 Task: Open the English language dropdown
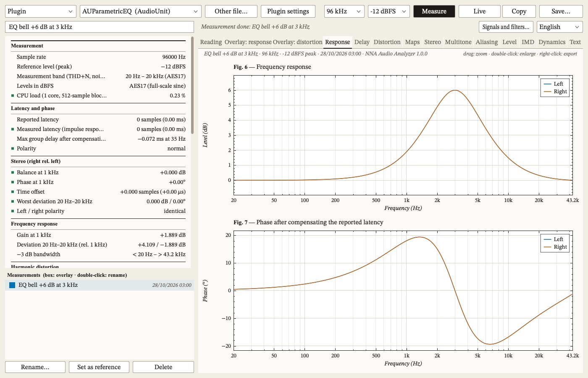coord(559,27)
